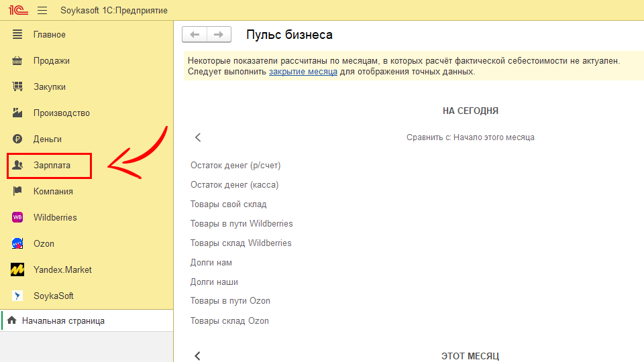Click the shopping basket icon for Продажи
This screenshot has width=644, height=362.
(x=18, y=61)
